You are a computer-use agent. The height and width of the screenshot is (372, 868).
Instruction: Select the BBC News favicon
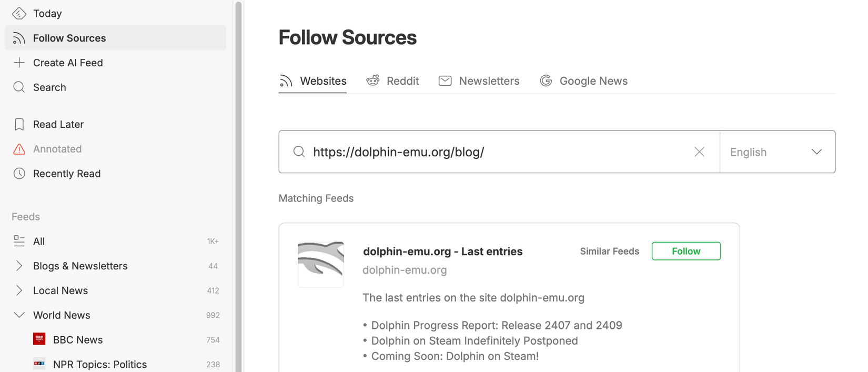click(x=39, y=339)
